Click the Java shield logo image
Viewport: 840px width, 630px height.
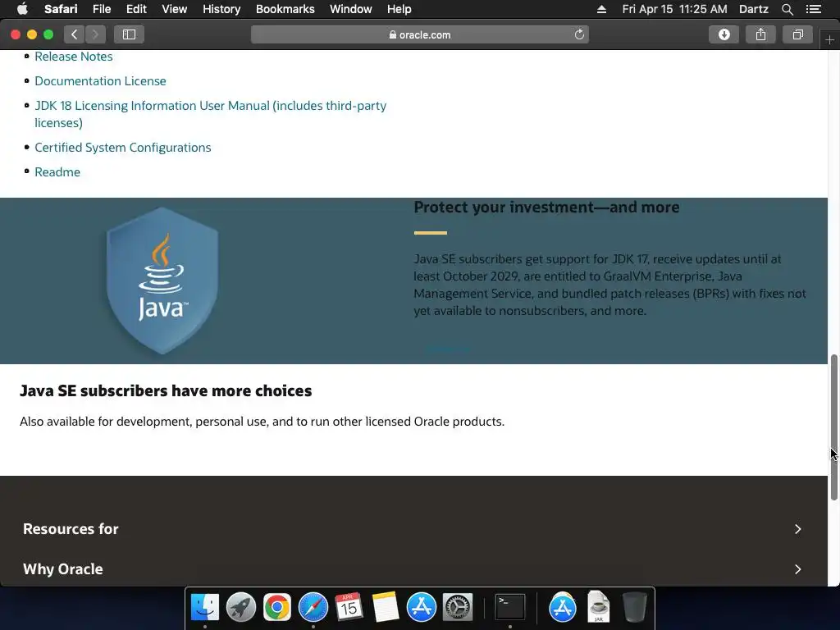tap(162, 281)
